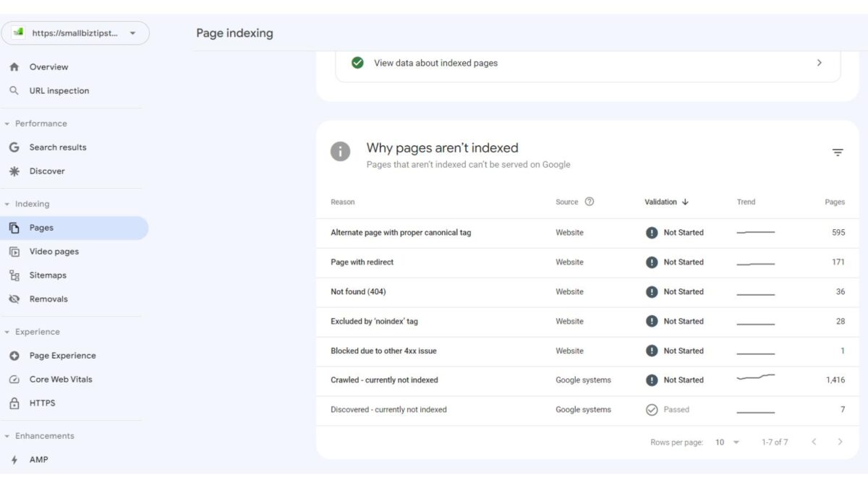Click the 595 pages count
868x488 pixels.
(x=838, y=233)
